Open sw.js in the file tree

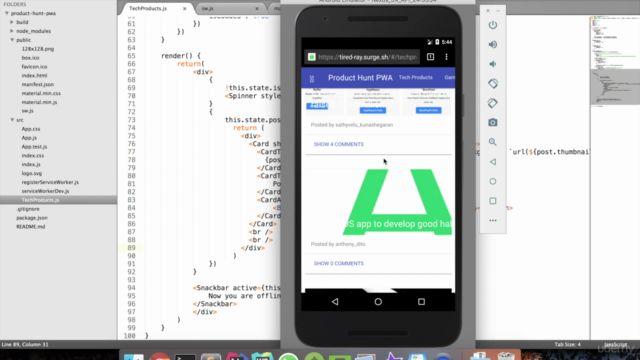coord(27,111)
